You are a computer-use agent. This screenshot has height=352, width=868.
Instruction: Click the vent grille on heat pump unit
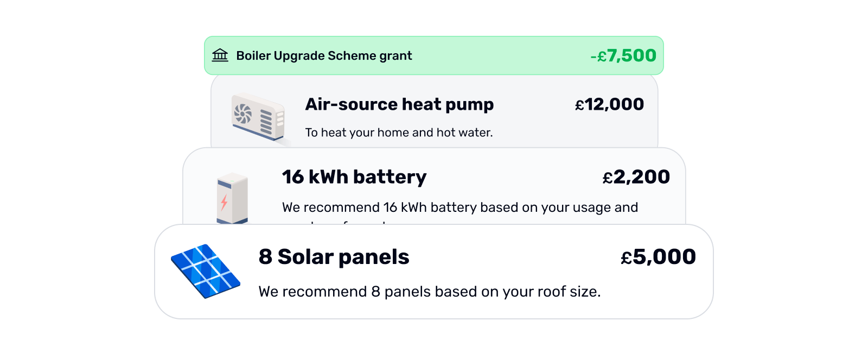point(266,122)
